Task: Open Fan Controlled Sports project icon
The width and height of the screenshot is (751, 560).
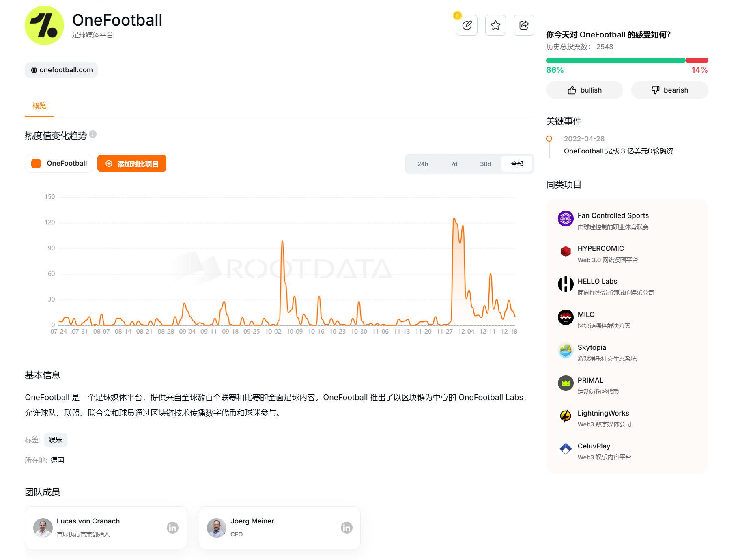Action: tap(566, 219)
